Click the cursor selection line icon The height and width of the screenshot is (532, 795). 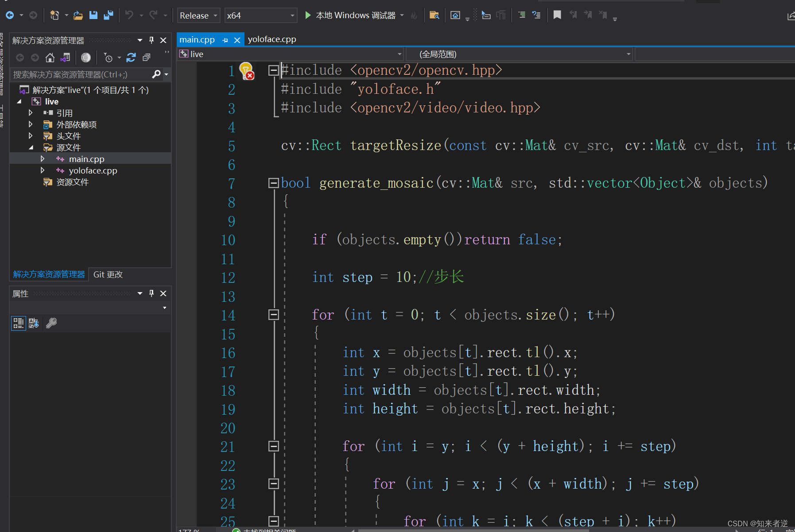click(486, 15)
